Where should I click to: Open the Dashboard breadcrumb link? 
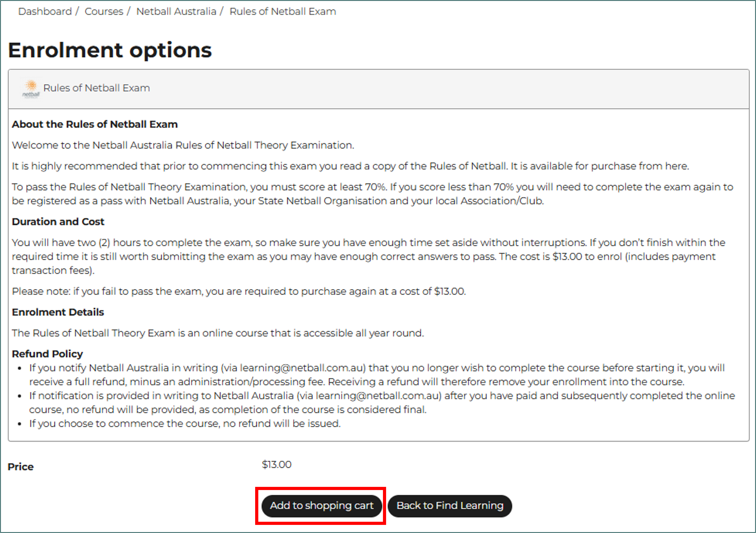click(45, 11)
